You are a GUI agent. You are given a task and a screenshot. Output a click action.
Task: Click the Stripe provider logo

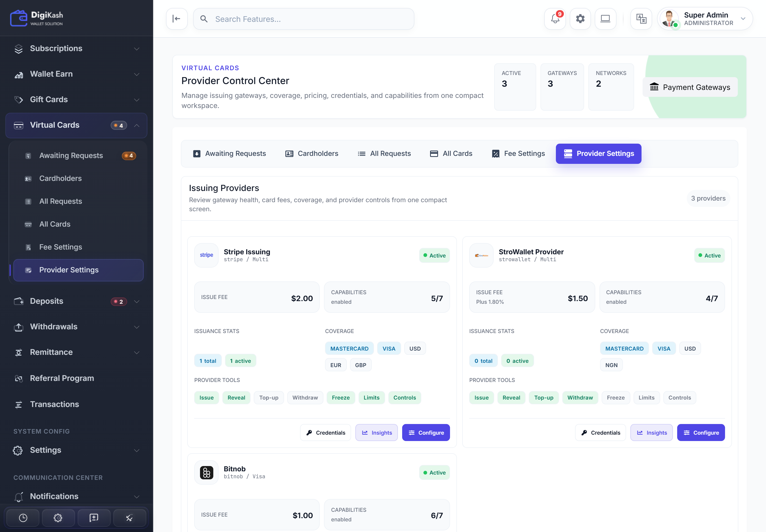(x=206, y=255)
